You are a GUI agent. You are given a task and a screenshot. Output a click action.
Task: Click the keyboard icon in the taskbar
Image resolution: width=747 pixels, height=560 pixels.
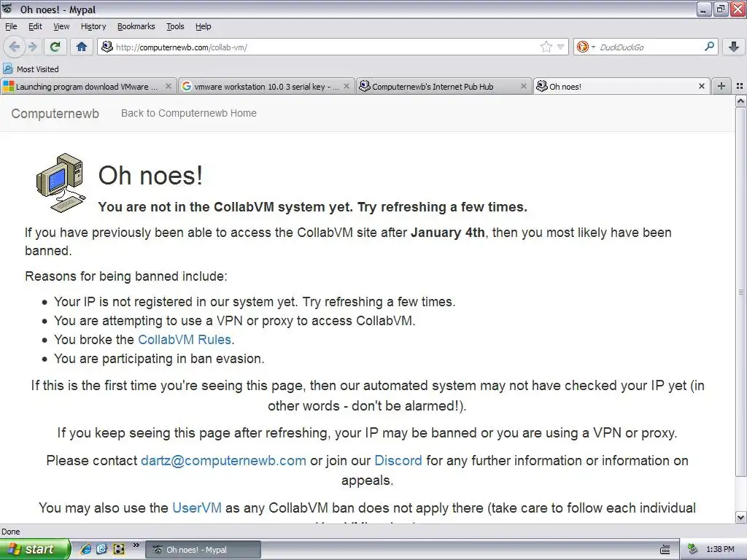click(665, 550)
